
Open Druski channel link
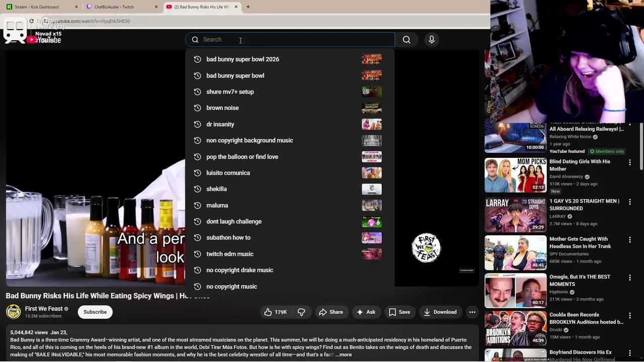(556, 330)
